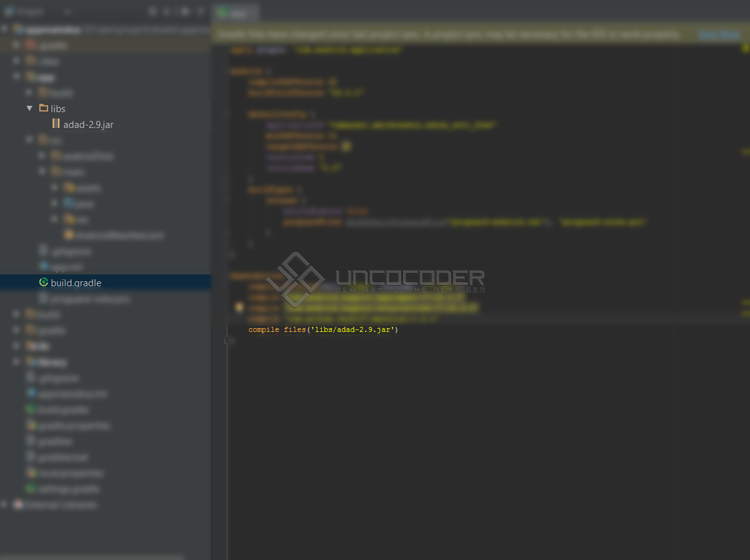
Task: Click the jar archive icon beside adad-2.9.jar
Action: click(56, 124)
